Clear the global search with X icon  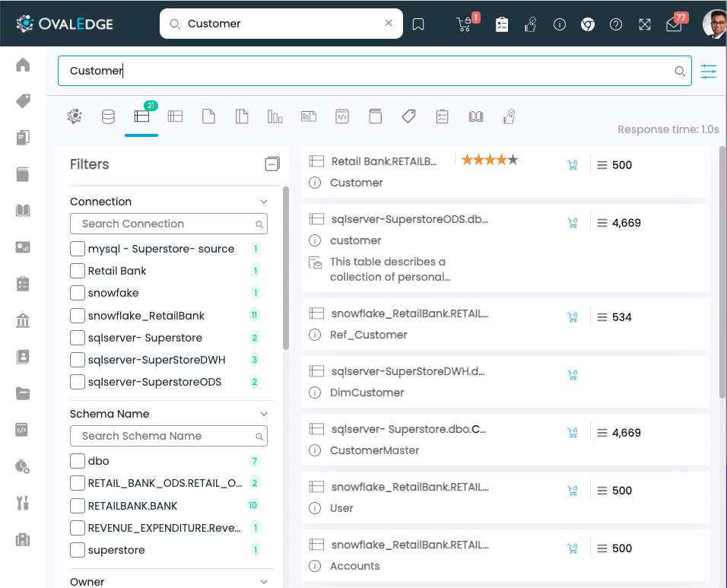click(389, 24)
